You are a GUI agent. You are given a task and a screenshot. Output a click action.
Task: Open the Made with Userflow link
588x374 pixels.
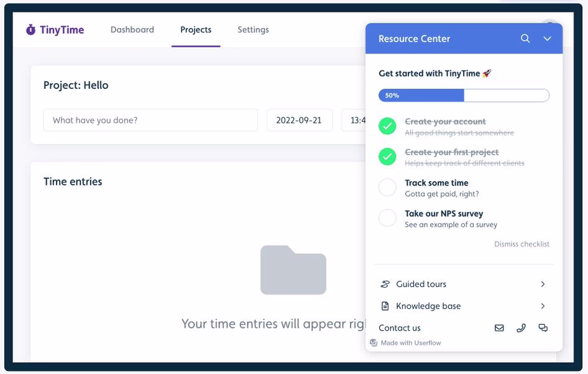tap(405, 342)
